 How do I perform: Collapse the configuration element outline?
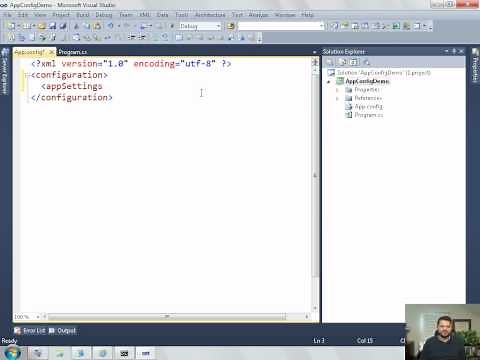click(27, 75)
